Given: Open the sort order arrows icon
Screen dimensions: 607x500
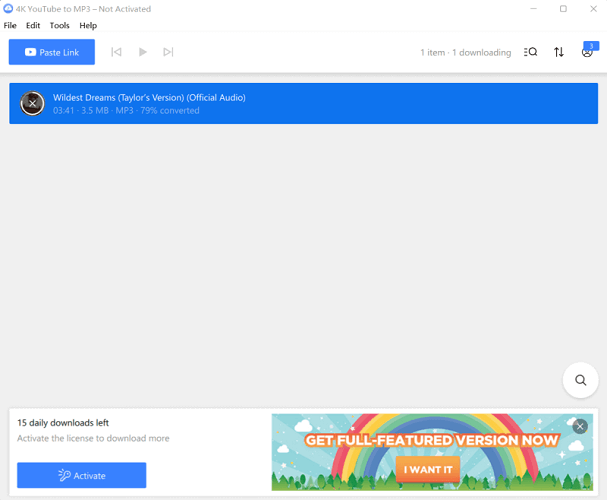Looking at the screenshot, I should [x=559, y=52].
